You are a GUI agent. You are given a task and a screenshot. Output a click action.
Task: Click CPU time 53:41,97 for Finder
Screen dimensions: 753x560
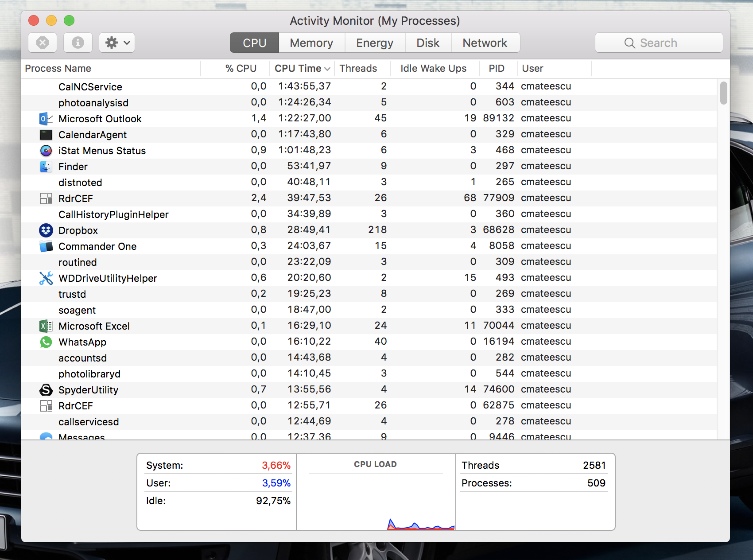click(309, 166)
